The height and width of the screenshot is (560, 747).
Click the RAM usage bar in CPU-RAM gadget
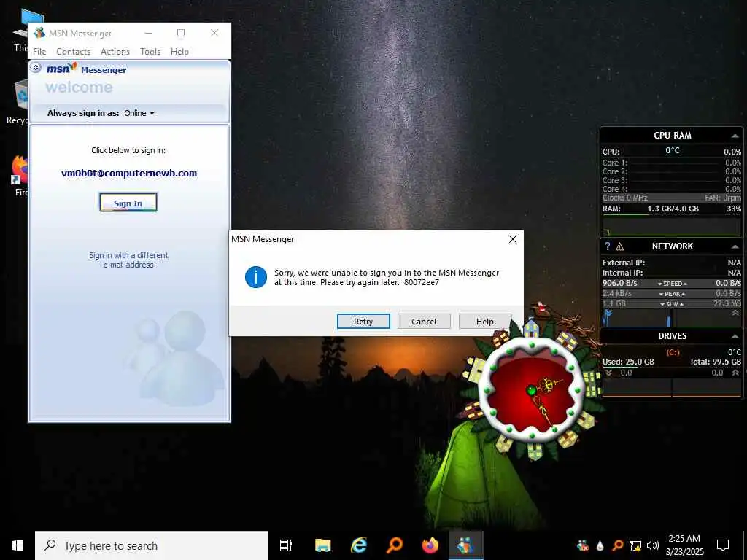(x=672, y=214)
